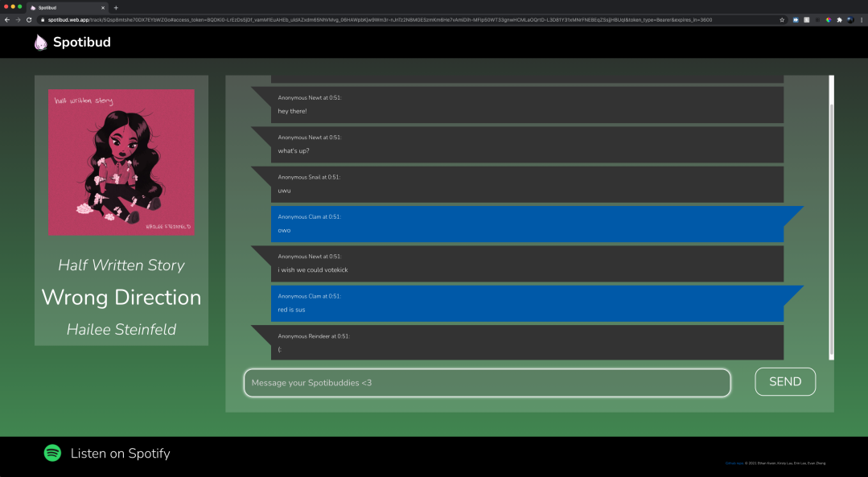Screen dimensions: 868x477
Task: Close the Spotibud browser tab
Action: tap(103, 8)
